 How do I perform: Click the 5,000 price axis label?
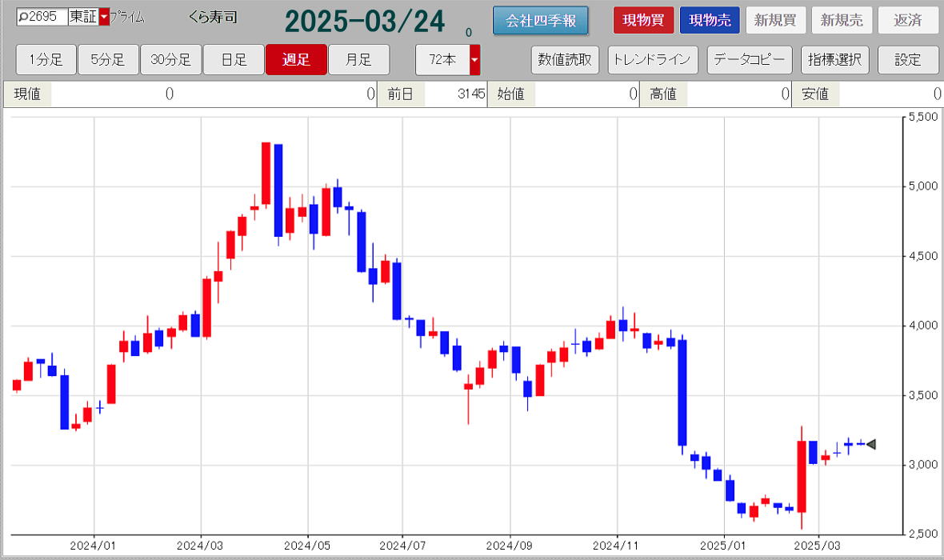tap(923, 186)
